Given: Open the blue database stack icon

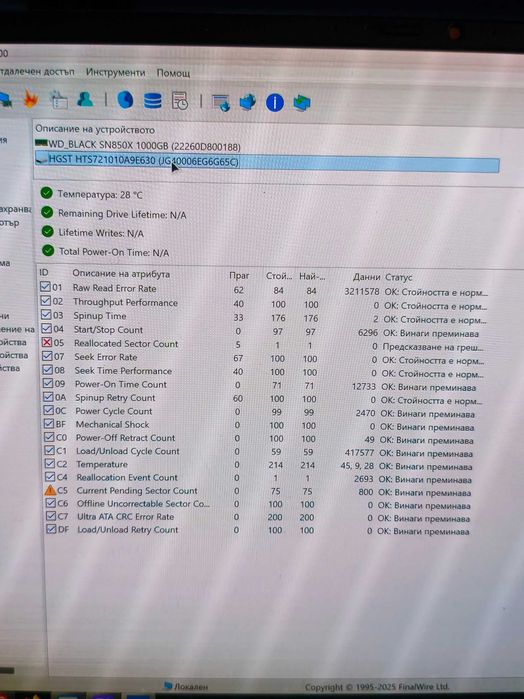Looking at the screenshot, I should tap(153, 101).
